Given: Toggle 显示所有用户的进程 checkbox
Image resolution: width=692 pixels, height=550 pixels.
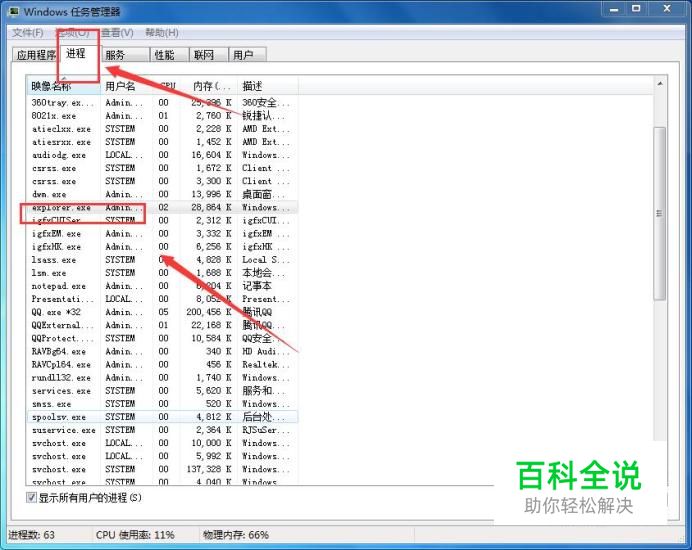Looking at the screenshot, I should (31, 498).
